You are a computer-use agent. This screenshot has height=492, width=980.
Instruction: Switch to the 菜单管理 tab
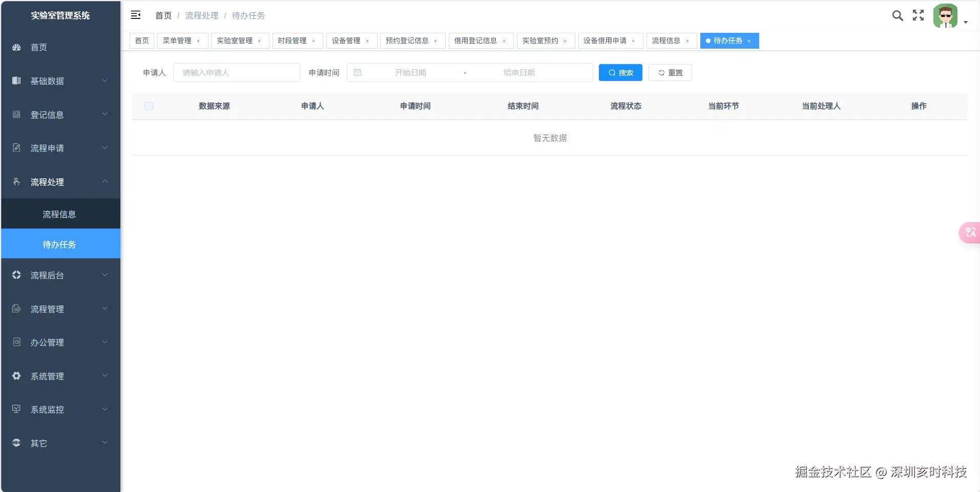click(177, 40)
